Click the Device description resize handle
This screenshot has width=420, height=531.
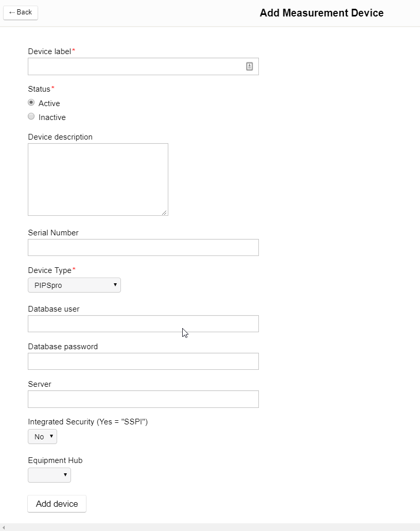pos(164,212)
